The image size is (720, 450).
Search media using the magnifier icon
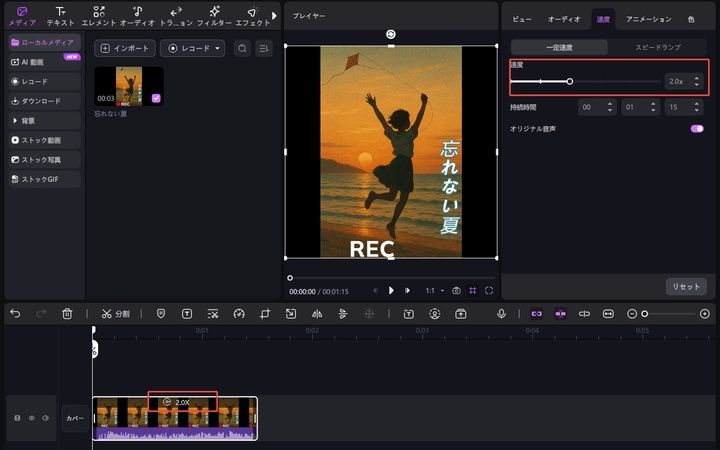coord(241,48)
